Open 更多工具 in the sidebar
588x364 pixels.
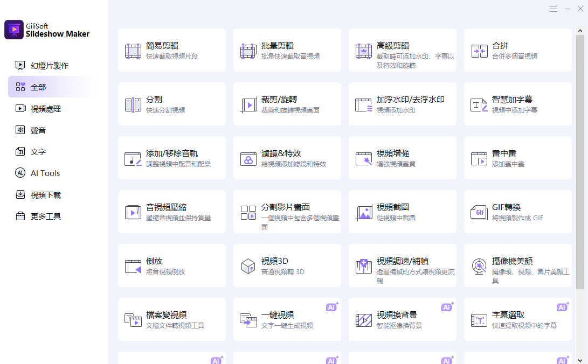pyautogui.click(x=45, y=216)
